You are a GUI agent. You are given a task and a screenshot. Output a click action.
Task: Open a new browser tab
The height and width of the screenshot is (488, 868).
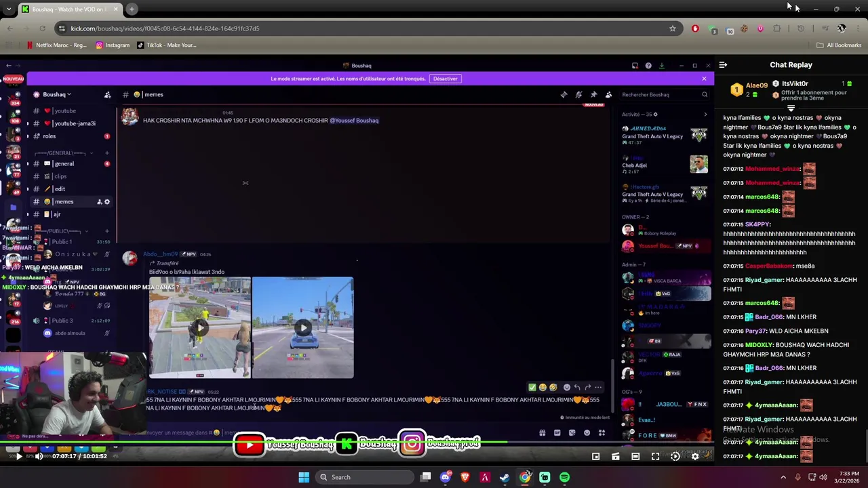pos(132,9)
